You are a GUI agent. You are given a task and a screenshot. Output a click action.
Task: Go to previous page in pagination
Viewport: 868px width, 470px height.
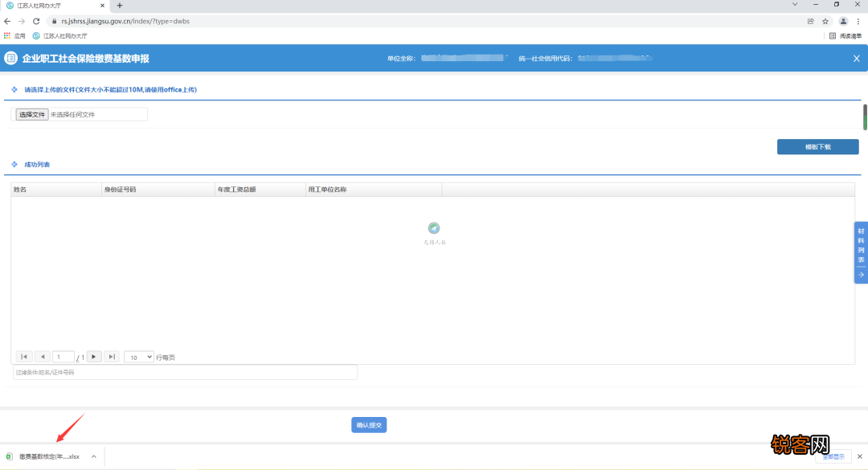[x=42, y=357]
